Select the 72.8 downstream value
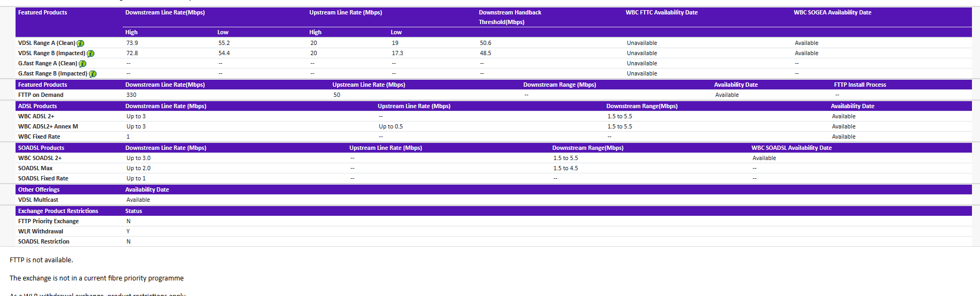980x296 pixels. point(132,53)
